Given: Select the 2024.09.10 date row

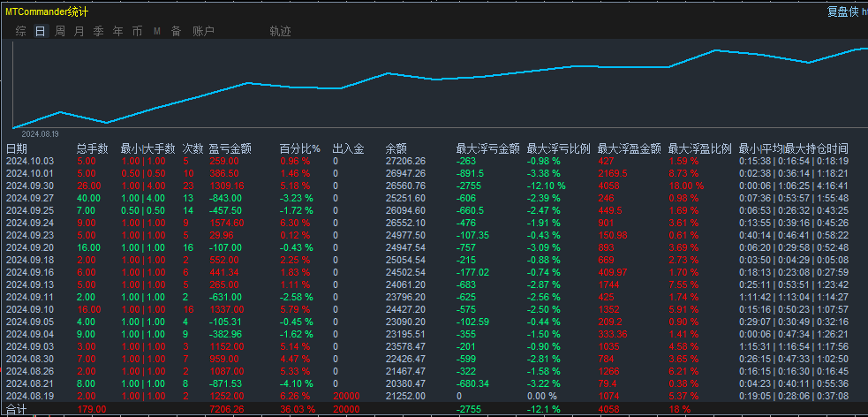Looking at the screenshot, I should [x=30, y=309].
